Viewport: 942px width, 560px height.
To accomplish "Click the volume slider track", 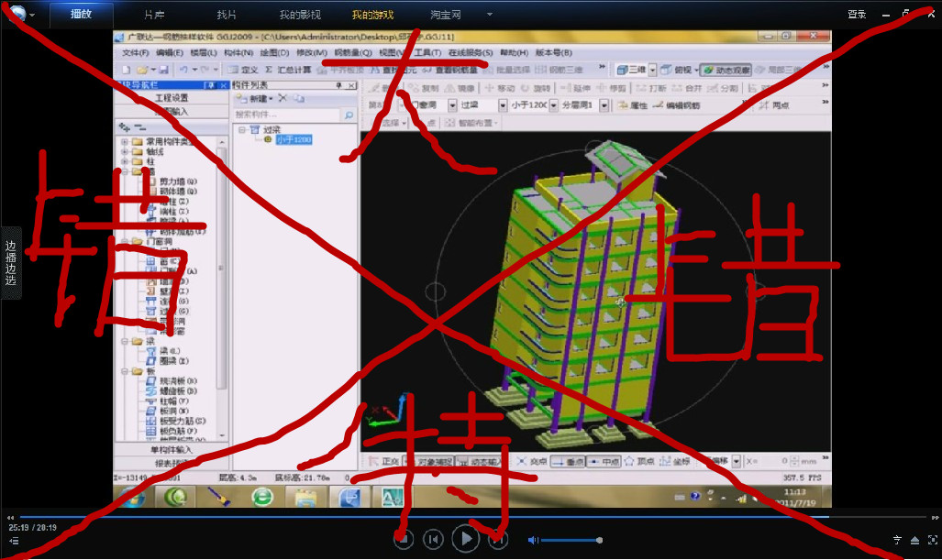I will [x=571, y=540].
